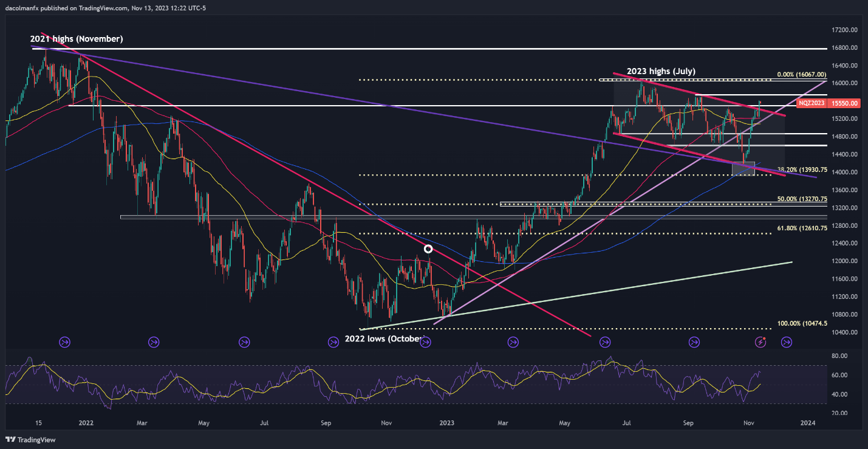
Task: Click the contract roll icon next to the lightning icon, after Nov 2023
Action: click(x=786, y=342)
